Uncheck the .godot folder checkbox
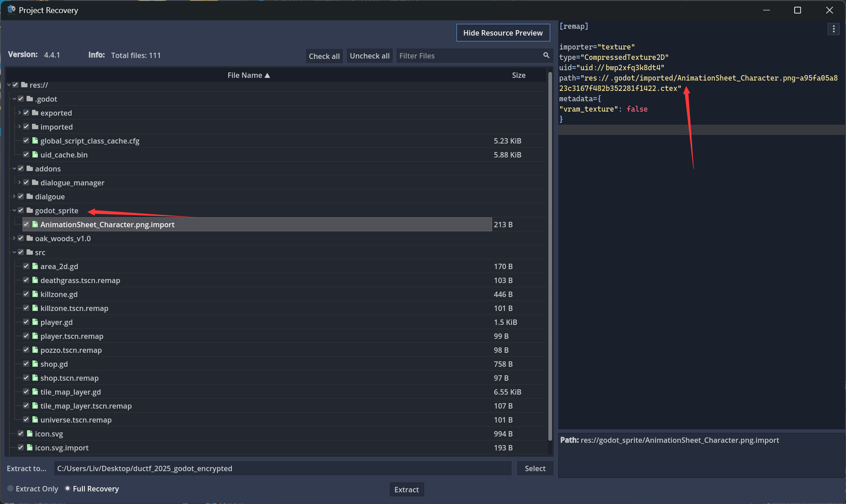The height and width of the screenshot is (504, 846). coord(21,99)
